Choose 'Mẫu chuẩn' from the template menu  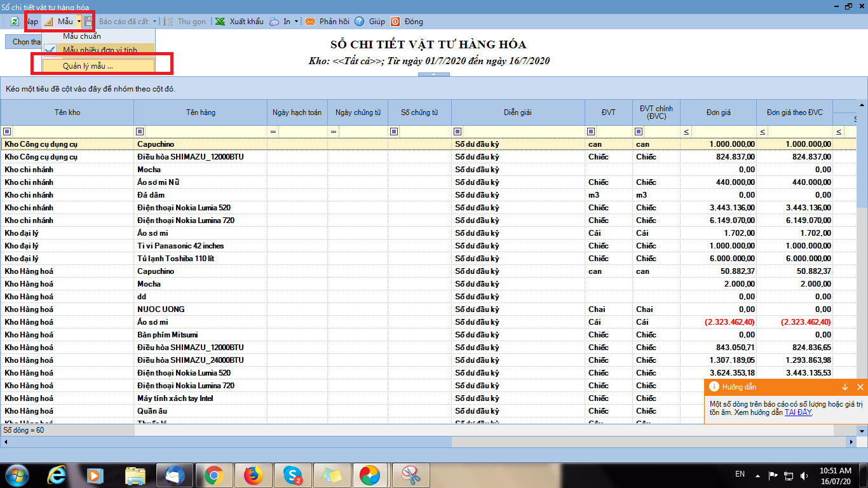click(x=81, y=36)
